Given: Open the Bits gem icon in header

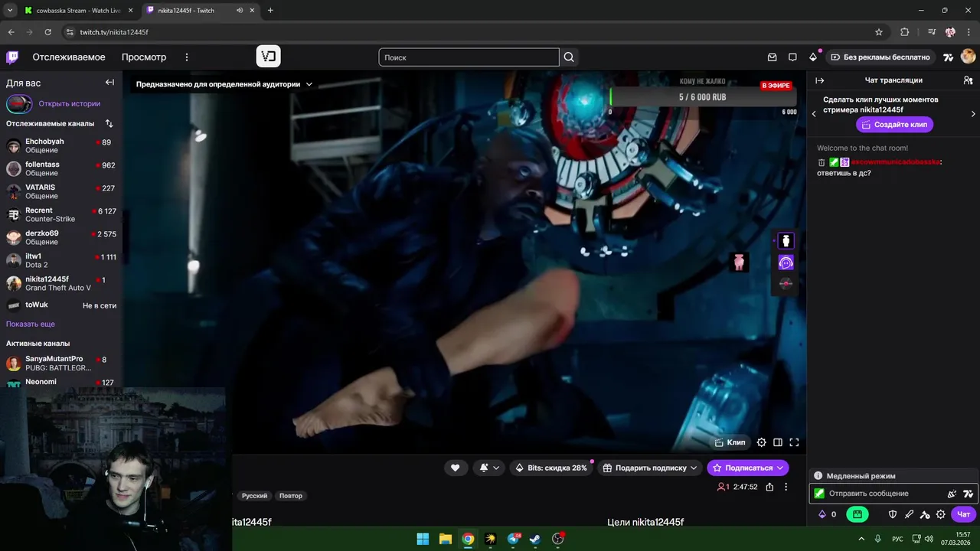Looking at the screenshot, I should [x=813, y=57].
